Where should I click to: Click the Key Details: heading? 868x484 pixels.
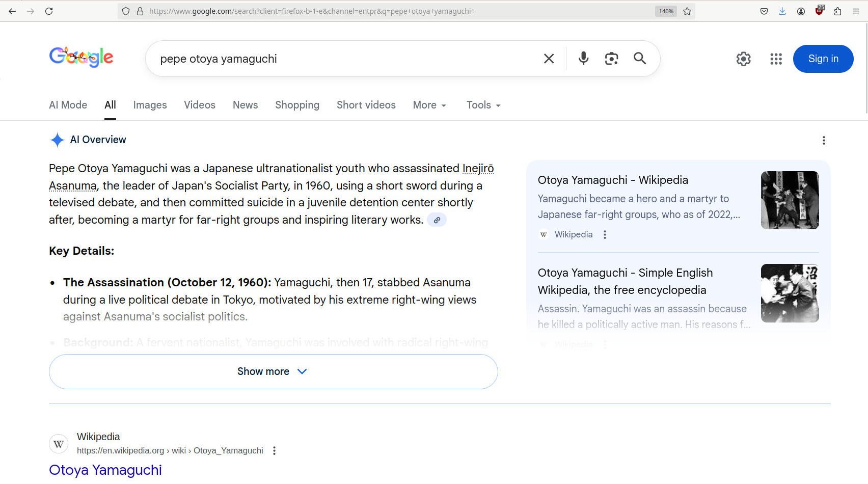pos(82,251)
